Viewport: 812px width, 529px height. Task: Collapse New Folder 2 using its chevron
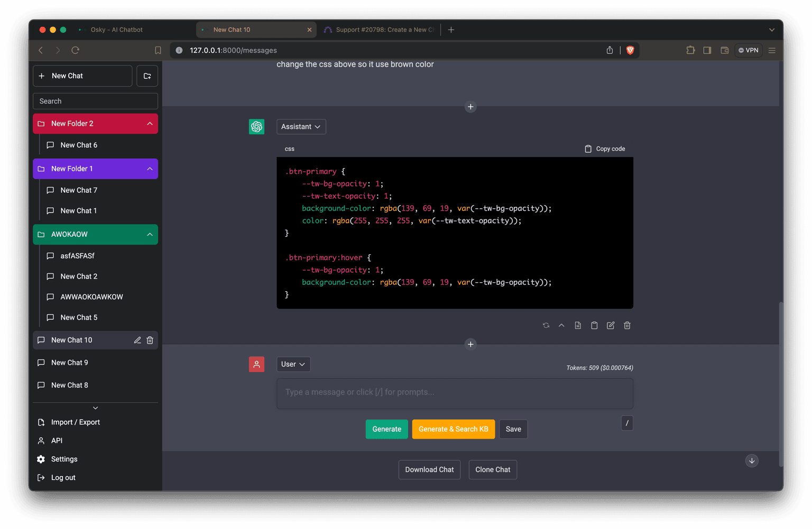(x=150, y=123)
